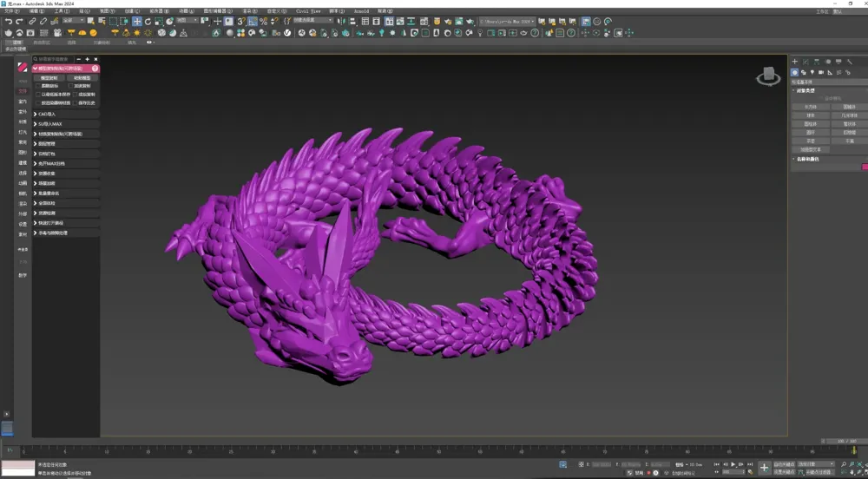
Task: Click the pink object color swatch
Action: coord(865,167)
